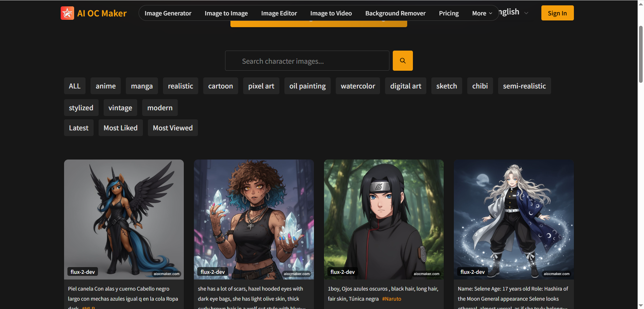
Task: Open the Background Remover page
Action: (395, 13)
